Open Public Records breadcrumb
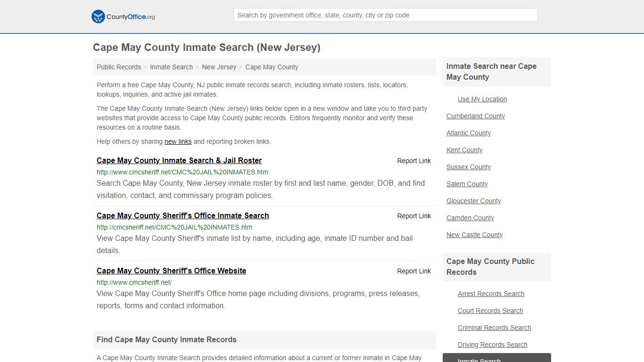644x362 pixels. 119,67
